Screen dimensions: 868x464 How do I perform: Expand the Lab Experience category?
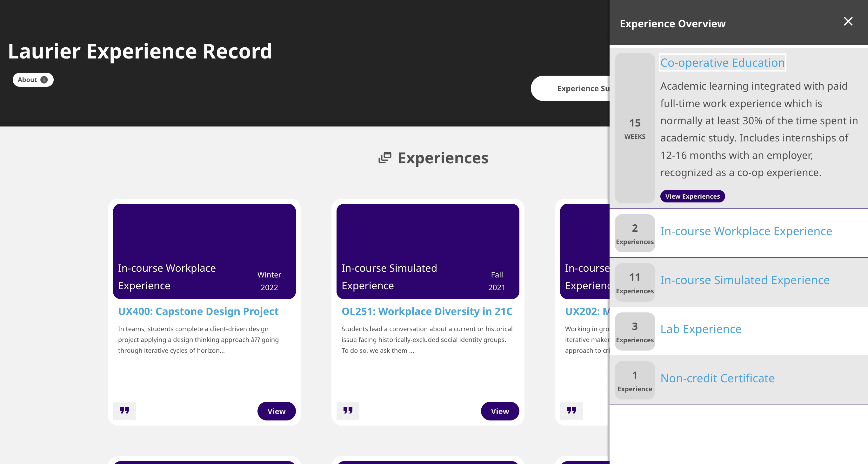click(701, 329)
